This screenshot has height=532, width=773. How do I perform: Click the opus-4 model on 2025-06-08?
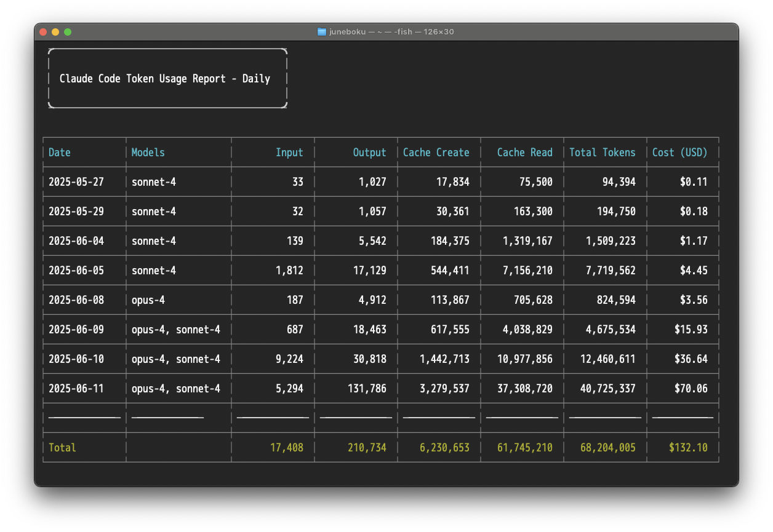point(148,300)
